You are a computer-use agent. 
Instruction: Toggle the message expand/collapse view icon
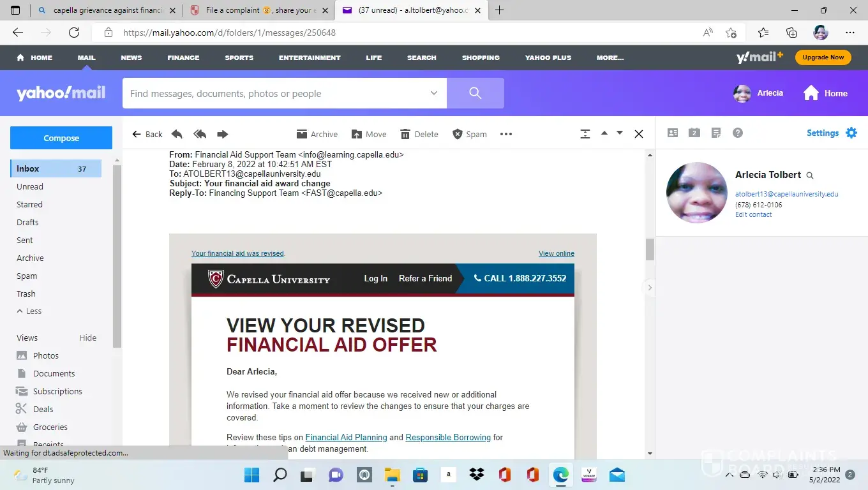[x=585, y=134]
